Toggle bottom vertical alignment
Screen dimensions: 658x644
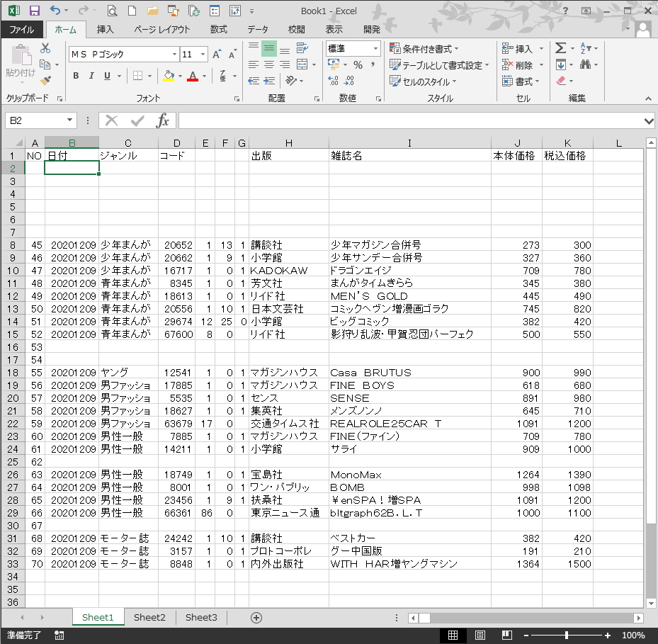click(285, 49)
